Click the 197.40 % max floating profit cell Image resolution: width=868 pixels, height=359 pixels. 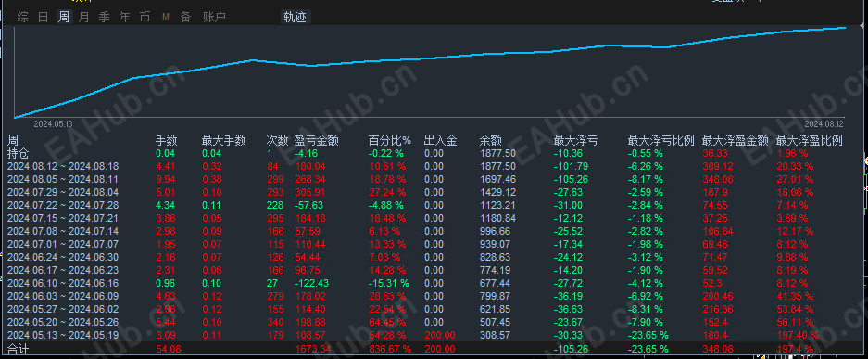pyautogui.click(x=798, y=335)
